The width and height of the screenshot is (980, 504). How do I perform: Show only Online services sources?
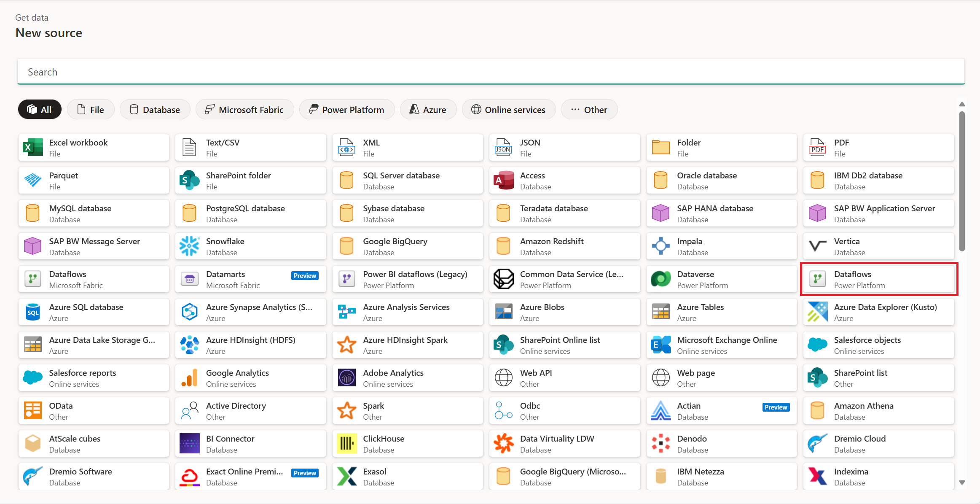click(x=508, y=110)
